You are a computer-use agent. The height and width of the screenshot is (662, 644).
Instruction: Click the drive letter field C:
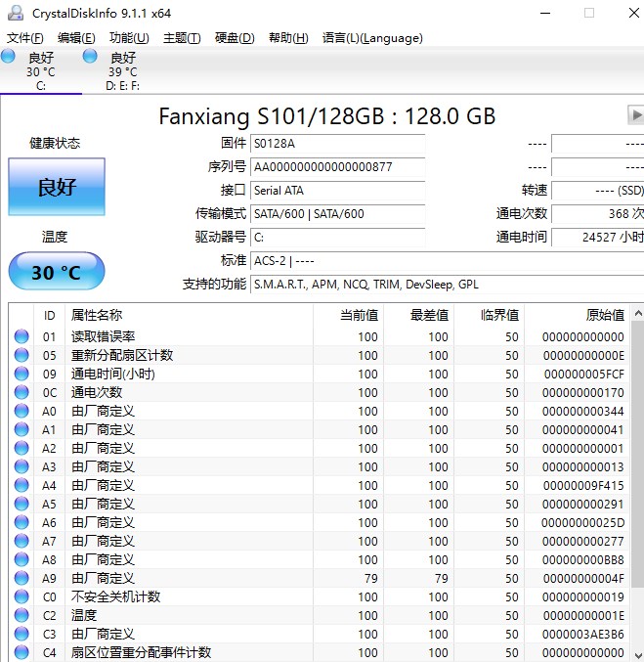click(337, 238)
